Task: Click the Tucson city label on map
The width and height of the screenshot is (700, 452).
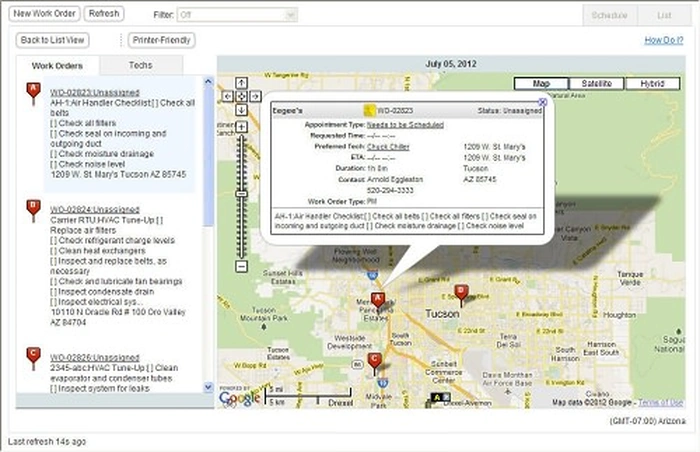Action: [442, 314]
